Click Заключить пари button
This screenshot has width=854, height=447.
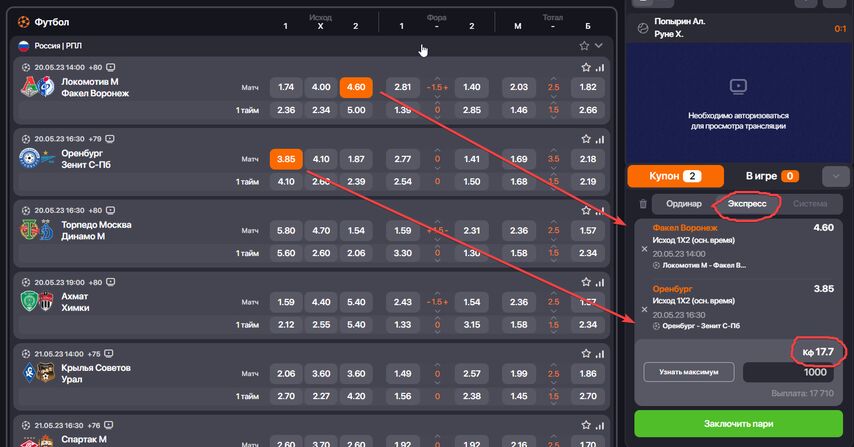tap(738, 423)
